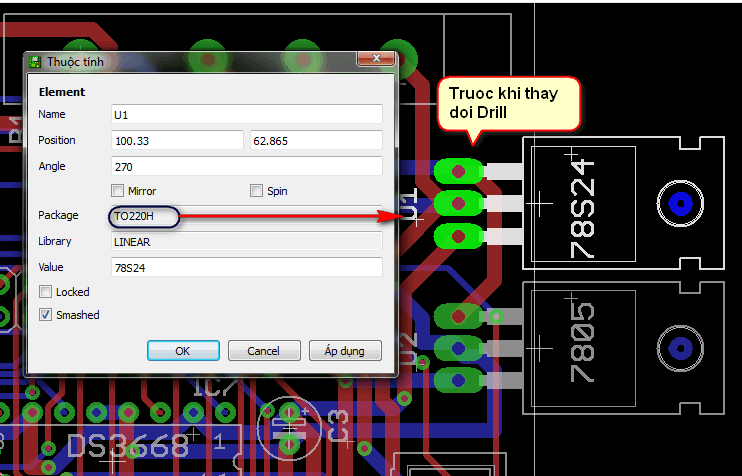Click the Cancel button

[x=264, y=351]
